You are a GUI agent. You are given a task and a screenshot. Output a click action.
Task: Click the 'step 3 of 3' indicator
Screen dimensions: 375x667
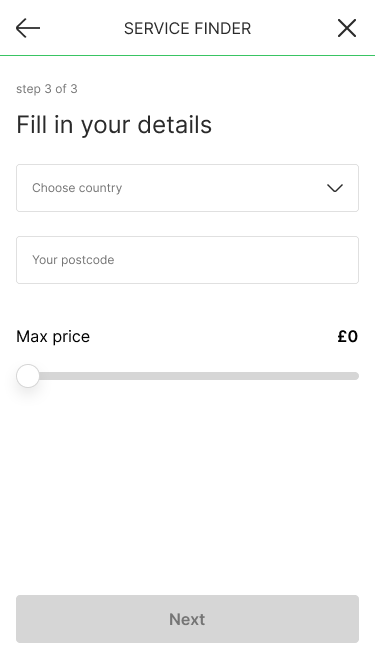[x=47, y=89]
